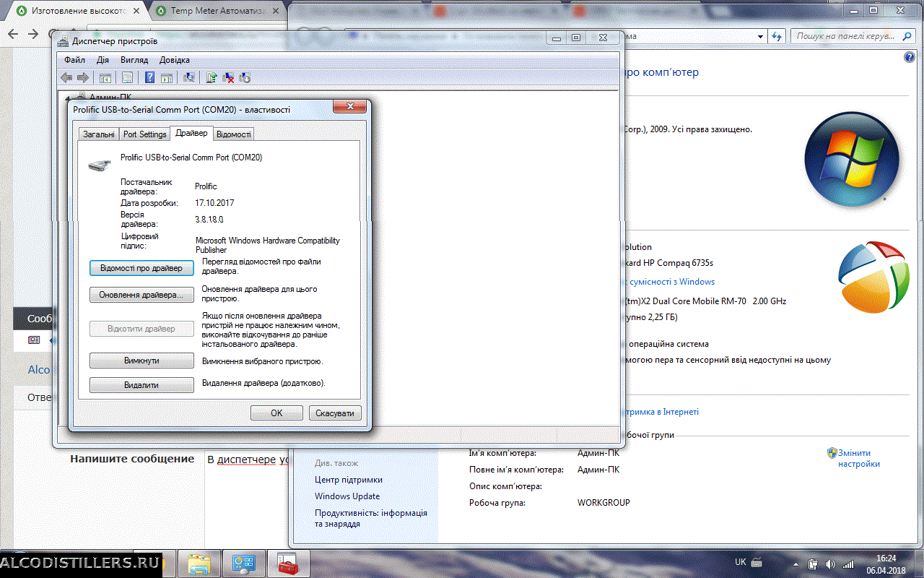Show hidden tray icons arrow
Image resolution: width=924 pixels, height=578 pixels.
coord(796,564)
